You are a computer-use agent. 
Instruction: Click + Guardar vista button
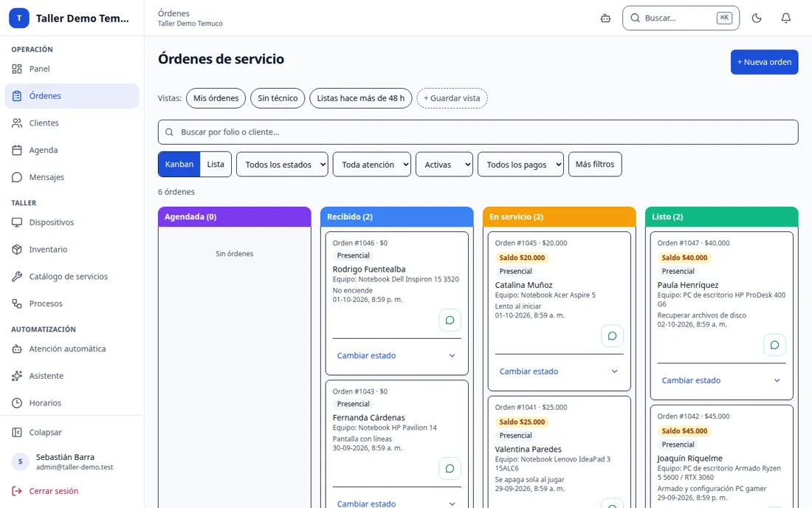click(452, 98)
